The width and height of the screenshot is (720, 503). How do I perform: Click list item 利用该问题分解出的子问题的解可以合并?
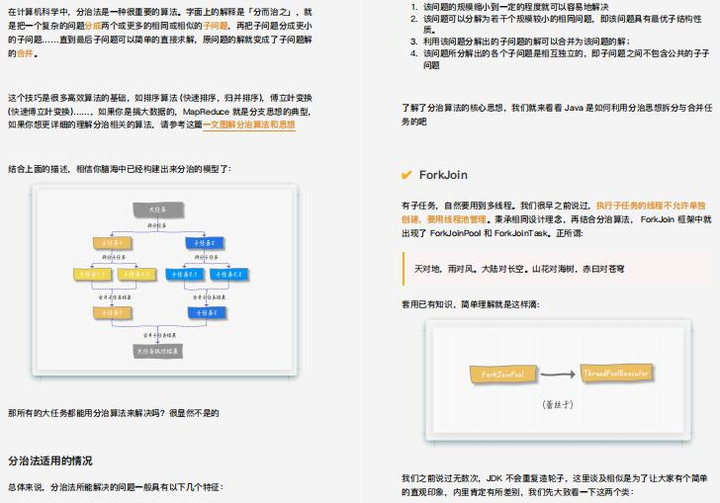526,41
